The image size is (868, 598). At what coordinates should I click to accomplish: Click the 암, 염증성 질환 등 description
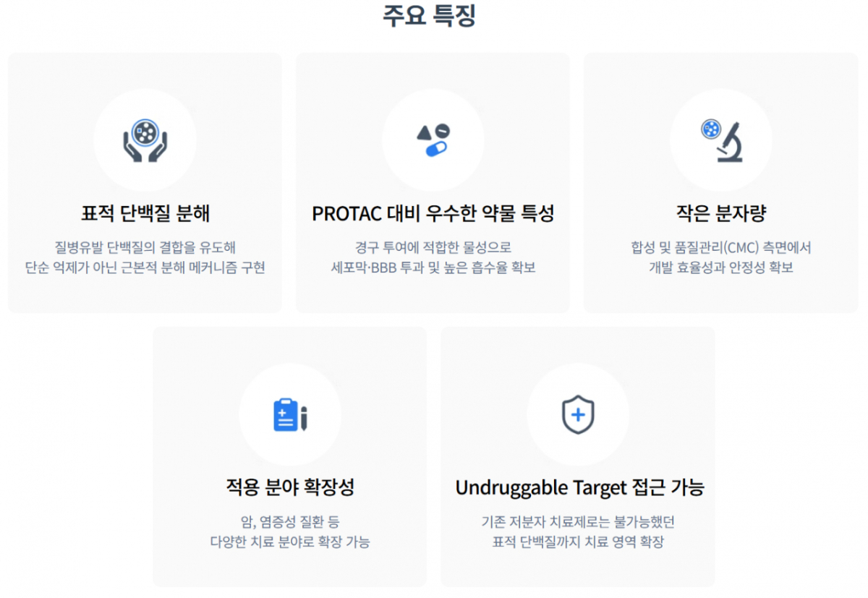pos(290,521)
